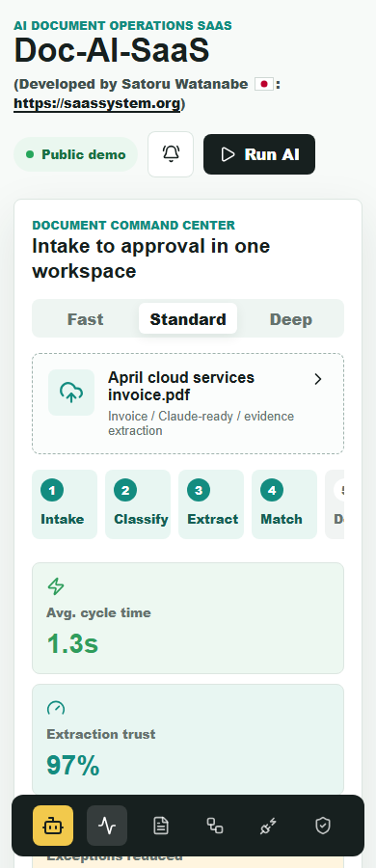Open the document page icon in bottom bar

point(161,826)
